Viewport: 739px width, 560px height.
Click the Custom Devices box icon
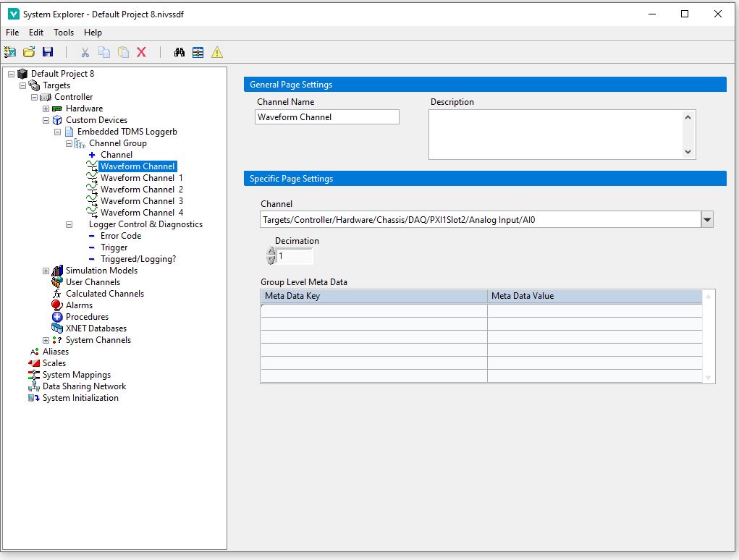point(57,120)
